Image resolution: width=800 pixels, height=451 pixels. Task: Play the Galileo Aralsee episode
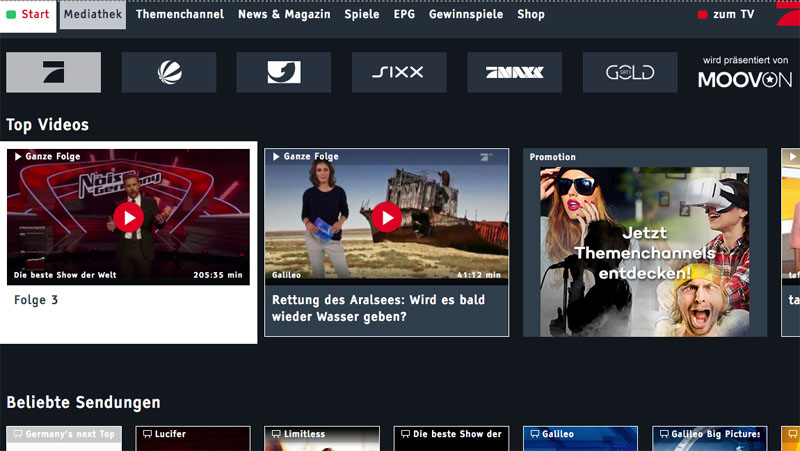coord(386,217)
